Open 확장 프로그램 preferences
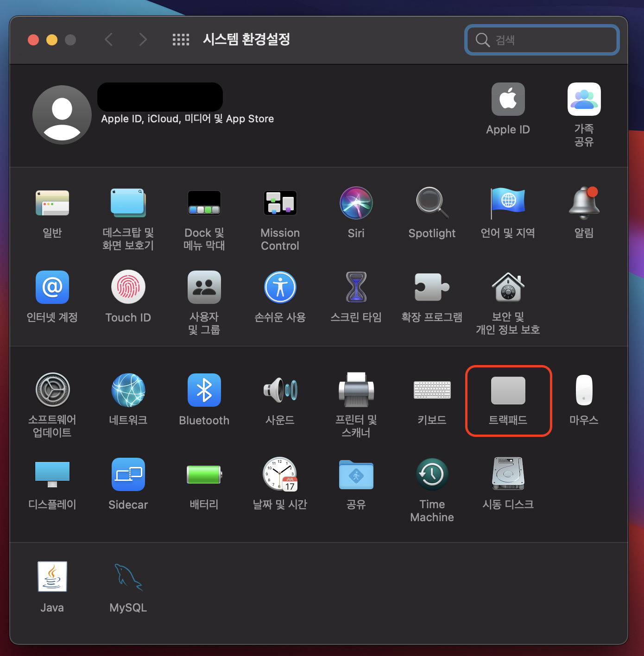644x656 pixels. 432,287
